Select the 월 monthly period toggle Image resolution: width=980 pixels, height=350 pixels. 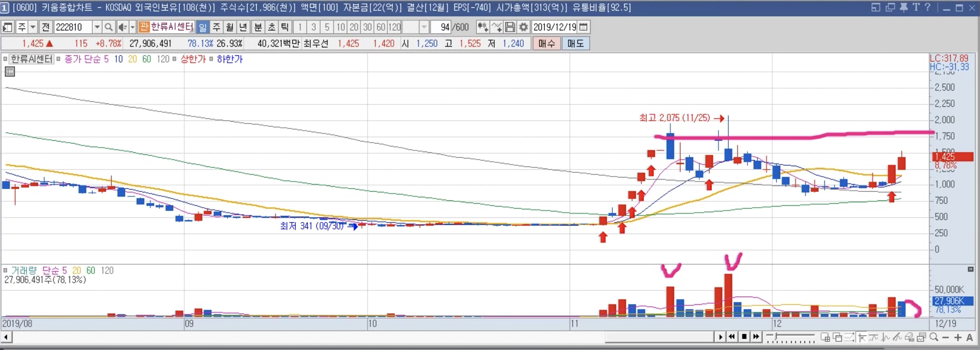pos(230,27)
